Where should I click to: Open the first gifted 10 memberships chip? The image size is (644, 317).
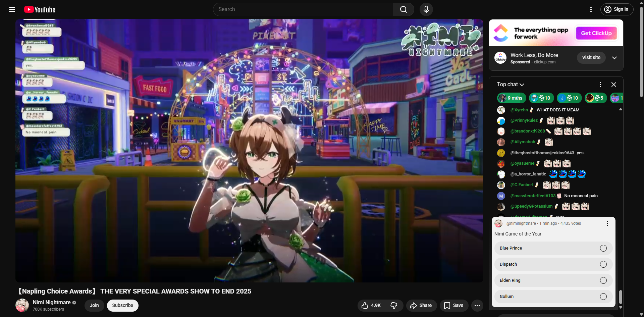coord(541,98)
